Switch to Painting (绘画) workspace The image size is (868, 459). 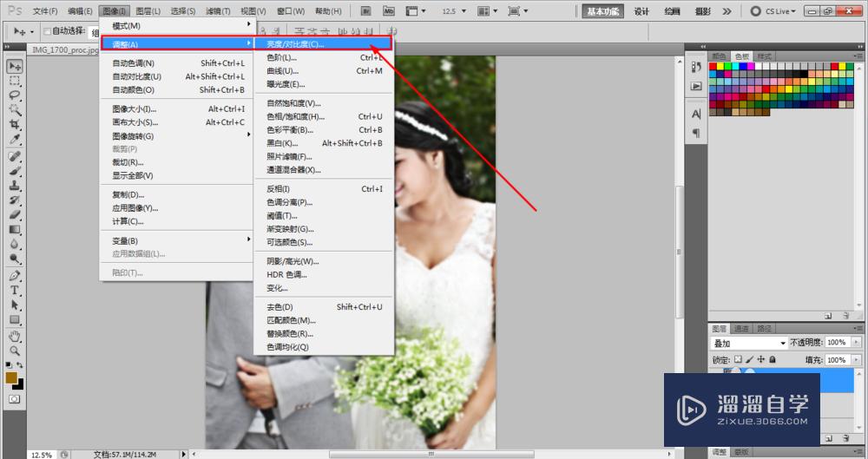[672, 11]
